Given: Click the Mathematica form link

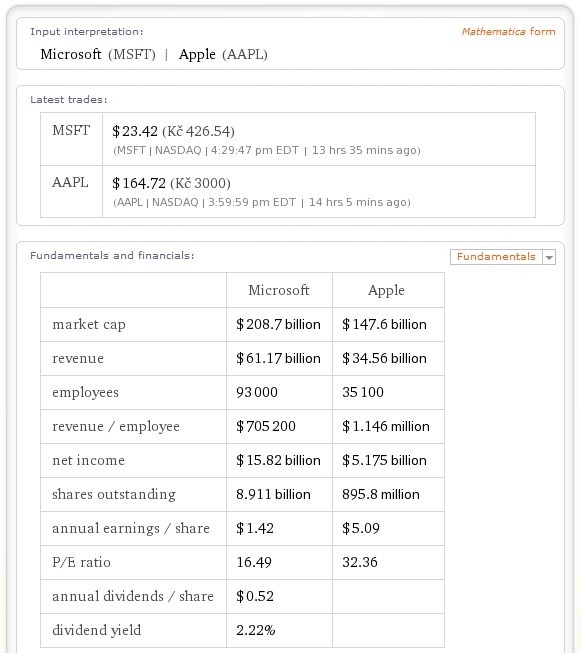Looking at the screenshot, I should pyautogui.click(x=508, y=32).
